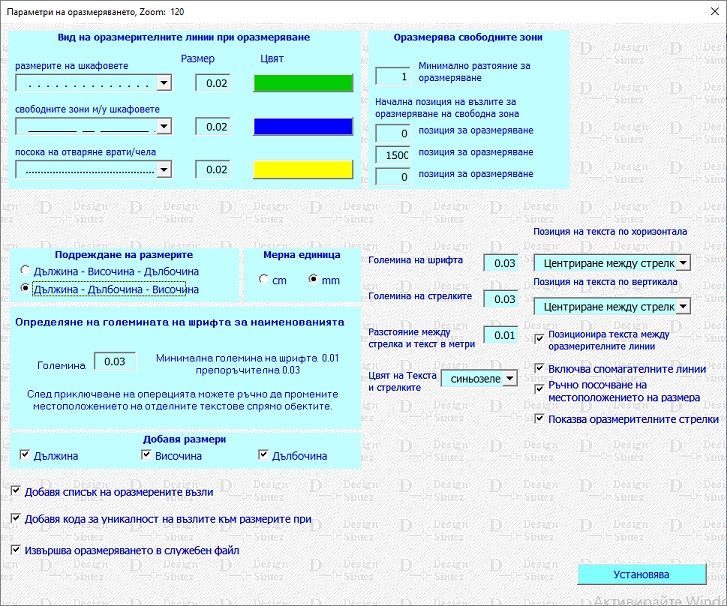Click the first позиция за оразмеряване field, above the 1500 field
The width and height of the screenshot is (727, 606).
click(x=393, y=133)
